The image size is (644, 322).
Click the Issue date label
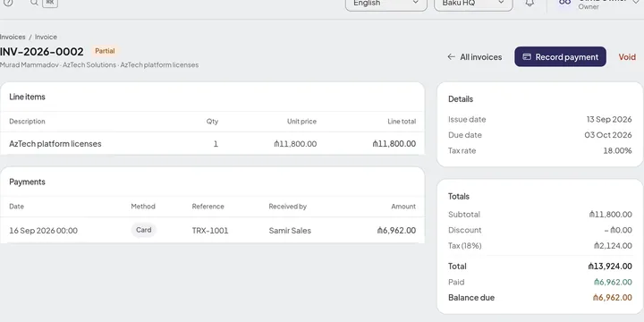(467, 120)
